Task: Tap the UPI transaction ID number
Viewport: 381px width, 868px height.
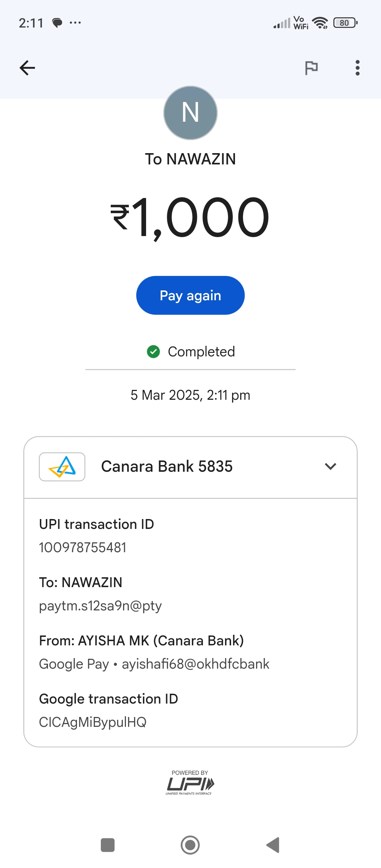Action: tap(83, 548)
